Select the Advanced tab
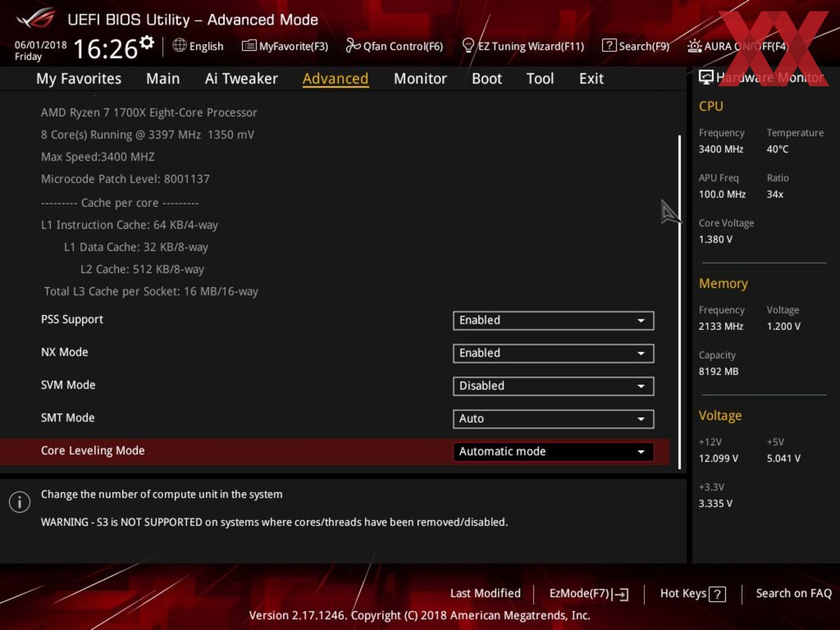Image resolution: width=840 pixels, height=630 pixels. (335, 78)
